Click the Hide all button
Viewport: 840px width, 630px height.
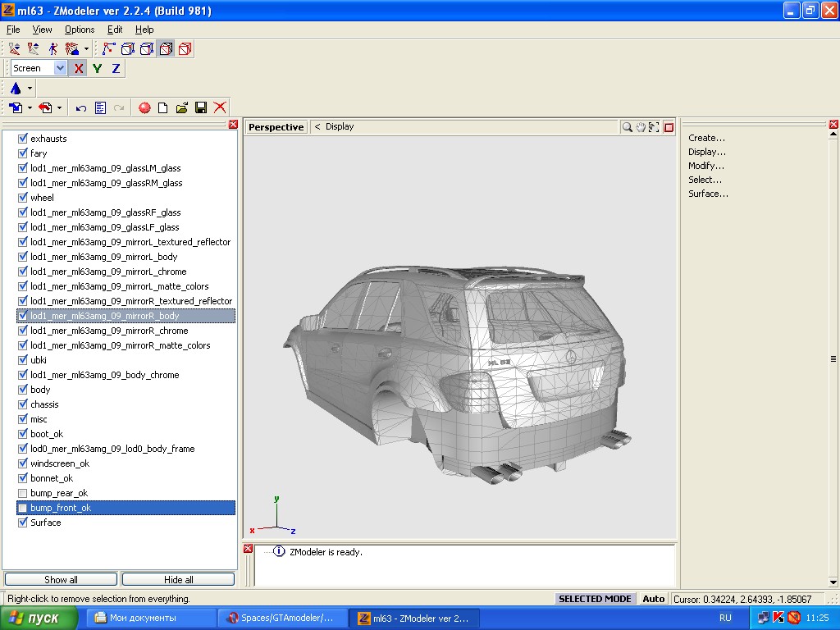[178, 579]
